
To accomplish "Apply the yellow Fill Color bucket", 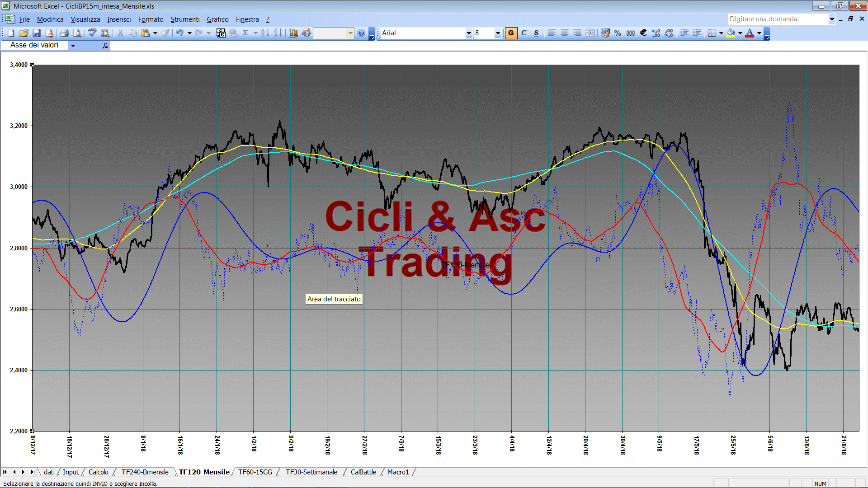I will pos(731,33).
